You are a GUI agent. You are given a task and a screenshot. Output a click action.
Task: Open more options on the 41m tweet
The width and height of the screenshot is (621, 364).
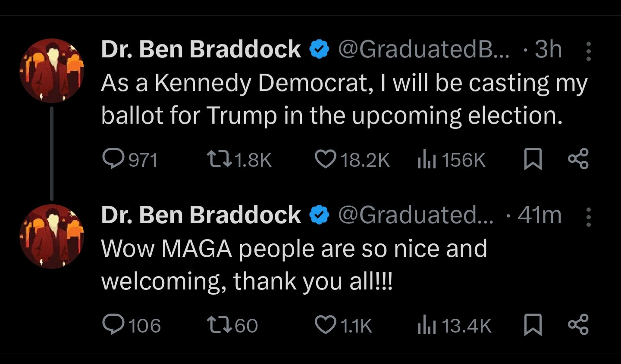click(x=588, y=217)
